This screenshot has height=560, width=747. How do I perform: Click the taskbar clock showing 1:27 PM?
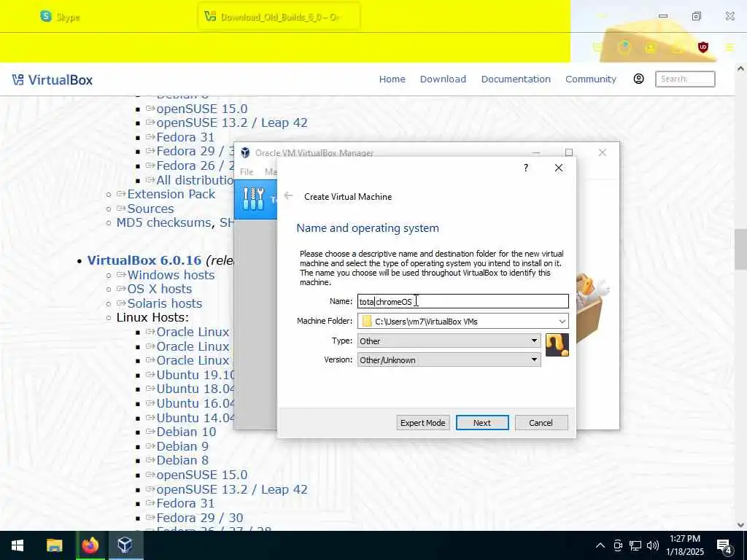coord(684,545)
